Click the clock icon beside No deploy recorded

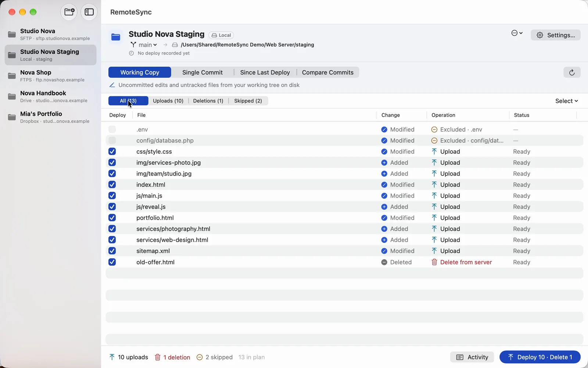pyautogui.click(x=131, y=53)
